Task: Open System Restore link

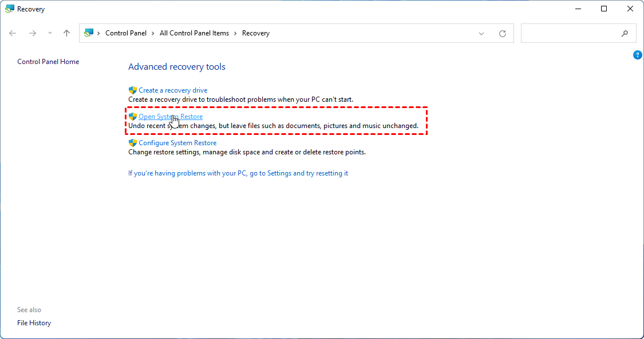Action: click(x=171, y=117)
